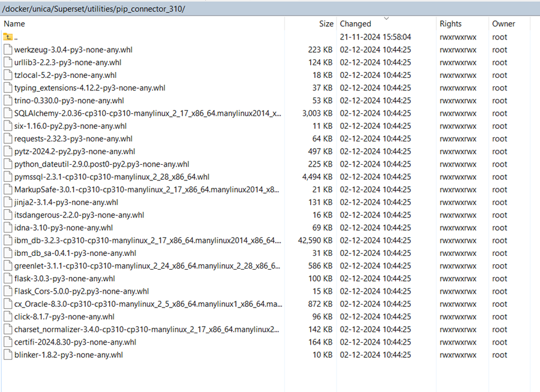Select the SQLAlchemy wheel file icon
Viewport: 540px width, 392px height.
tap(7, 113)
